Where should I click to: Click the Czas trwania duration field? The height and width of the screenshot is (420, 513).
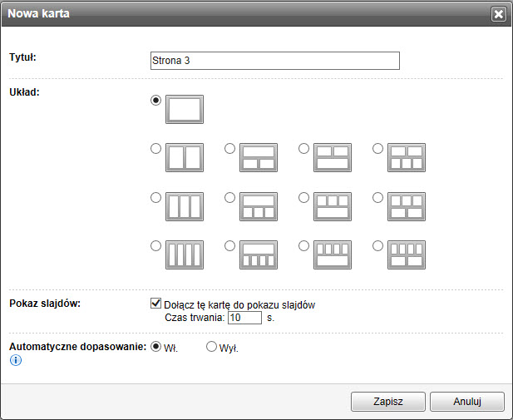click(244, 318)
